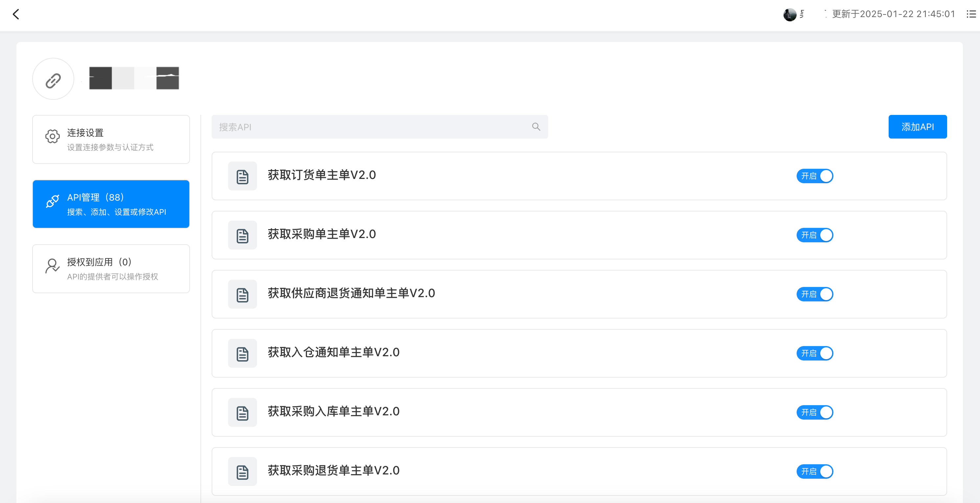Image resolution: width=980 pixels, height=503 pixels.
Task: Click the magnifier icon in the API search bar
Action: pyautogui.click(x=536, y=127)
